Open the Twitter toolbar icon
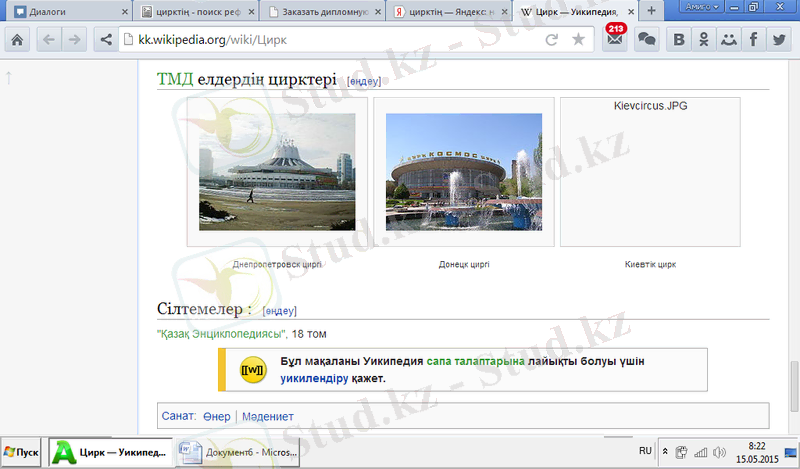The image size is (800, 469). [x=778, y=40]
